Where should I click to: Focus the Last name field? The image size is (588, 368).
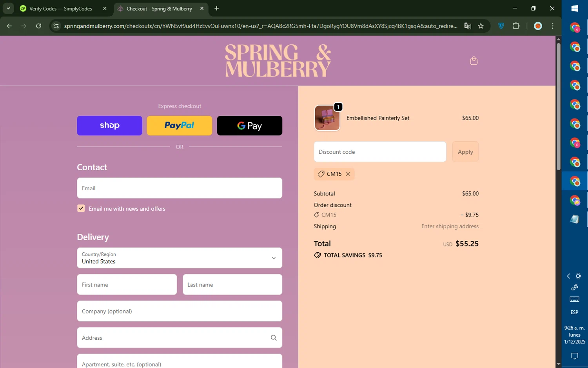click(232, 284)
